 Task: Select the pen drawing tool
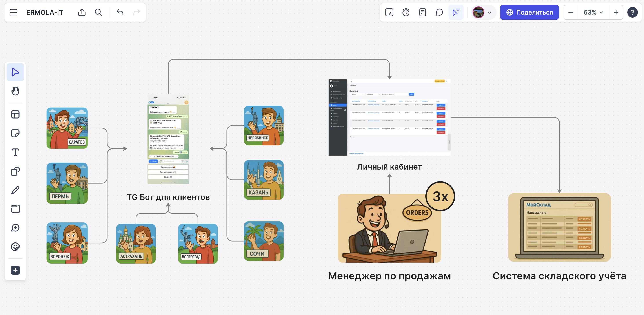(x=15, y=190)
